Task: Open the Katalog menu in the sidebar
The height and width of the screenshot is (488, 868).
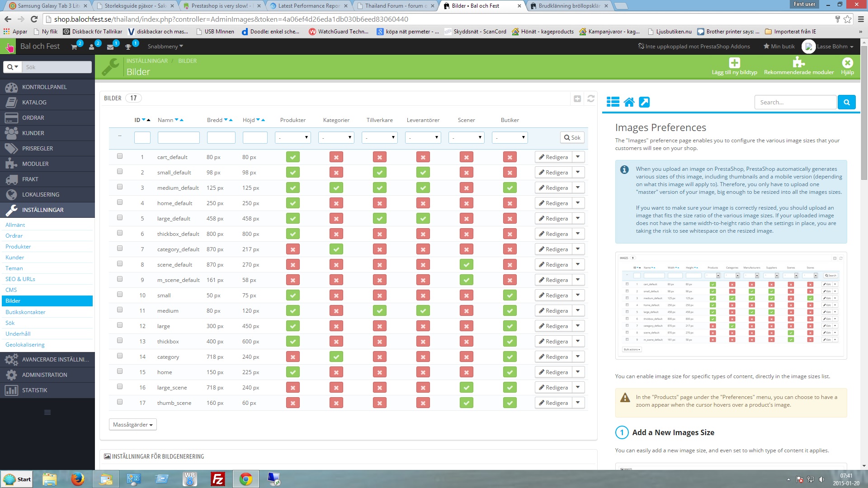Action: [x=34, y=103]
